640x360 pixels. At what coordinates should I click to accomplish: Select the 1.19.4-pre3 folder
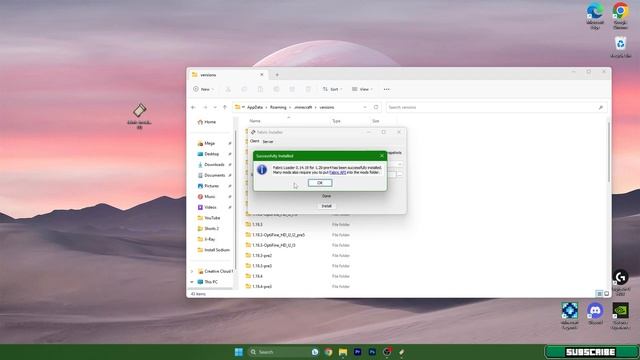(258, 287)
